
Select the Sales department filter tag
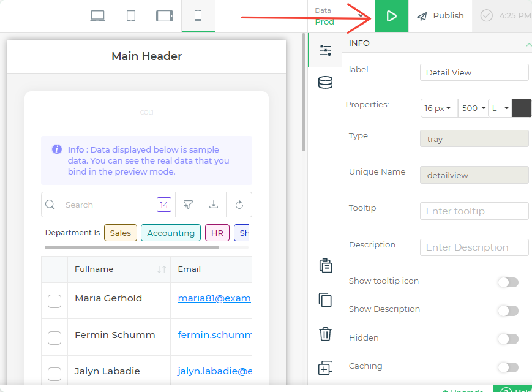point(121,233)
